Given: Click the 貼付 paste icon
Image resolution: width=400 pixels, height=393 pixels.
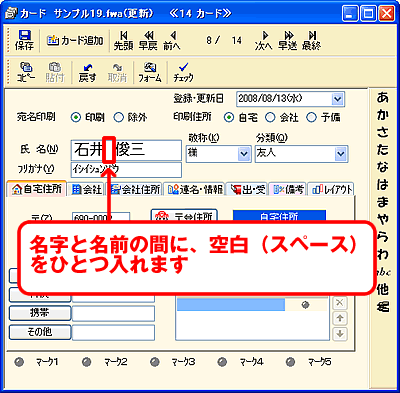Looking at the screenshot, I should 55,72.
